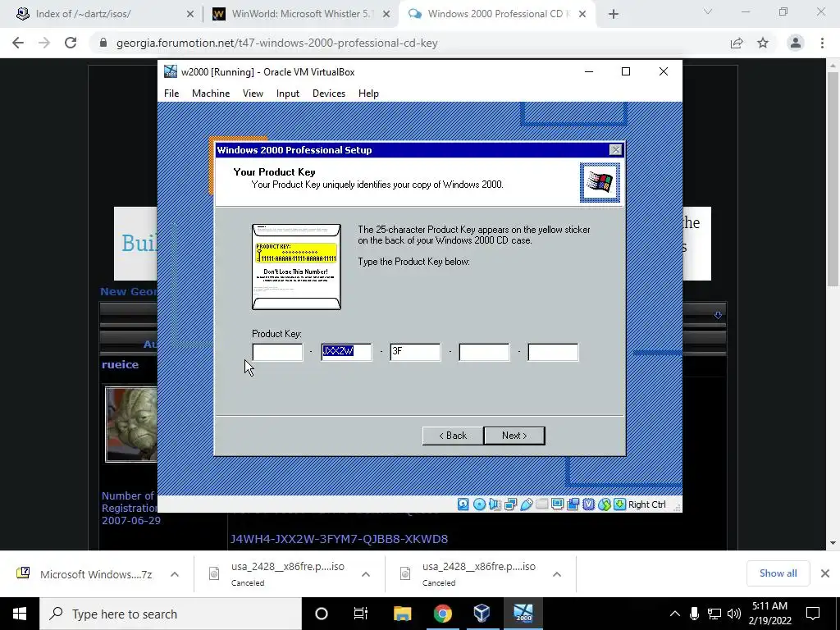Show hidden system tray icons
Viewport: 840px width, 630px height.
[x=675, y=614]
